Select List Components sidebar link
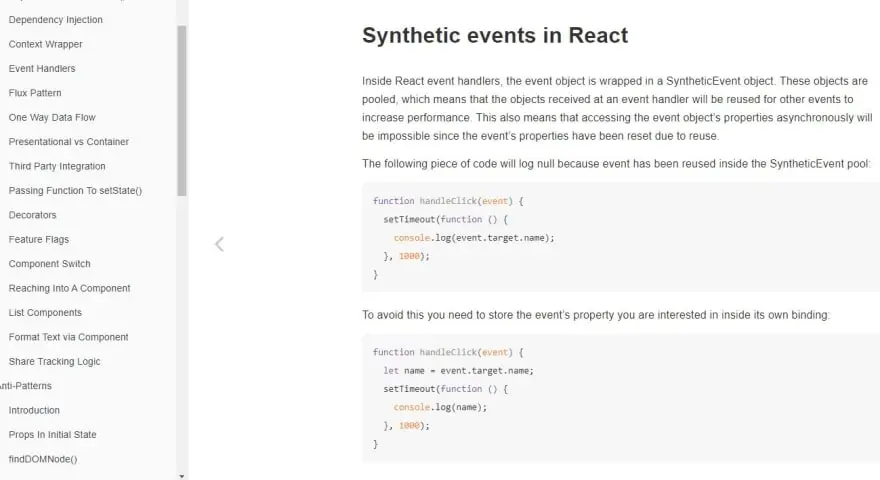Screen dimensions: 880x480 (45, 313)
